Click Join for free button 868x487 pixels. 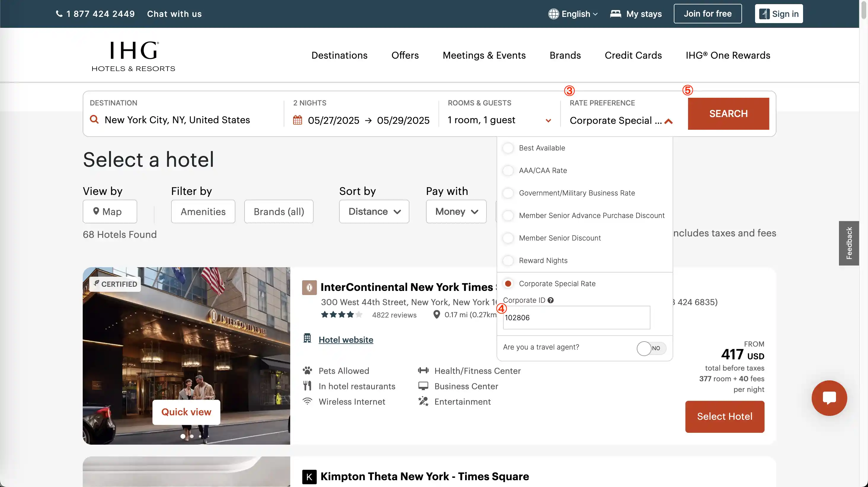[707, 14]
